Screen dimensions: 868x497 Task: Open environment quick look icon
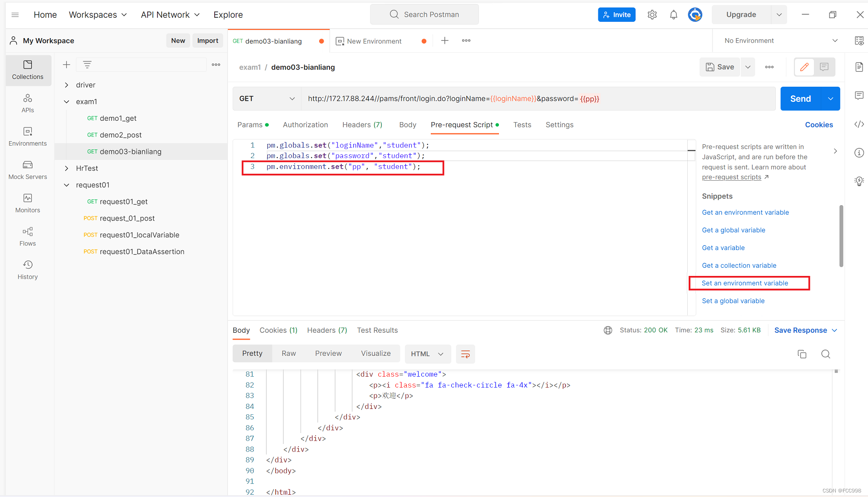point(859,40)
